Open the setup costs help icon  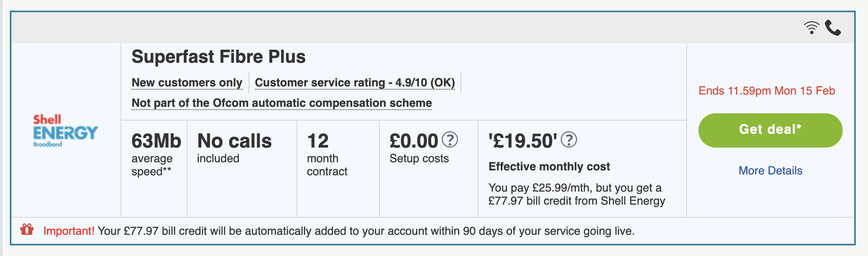pos(450,140)
